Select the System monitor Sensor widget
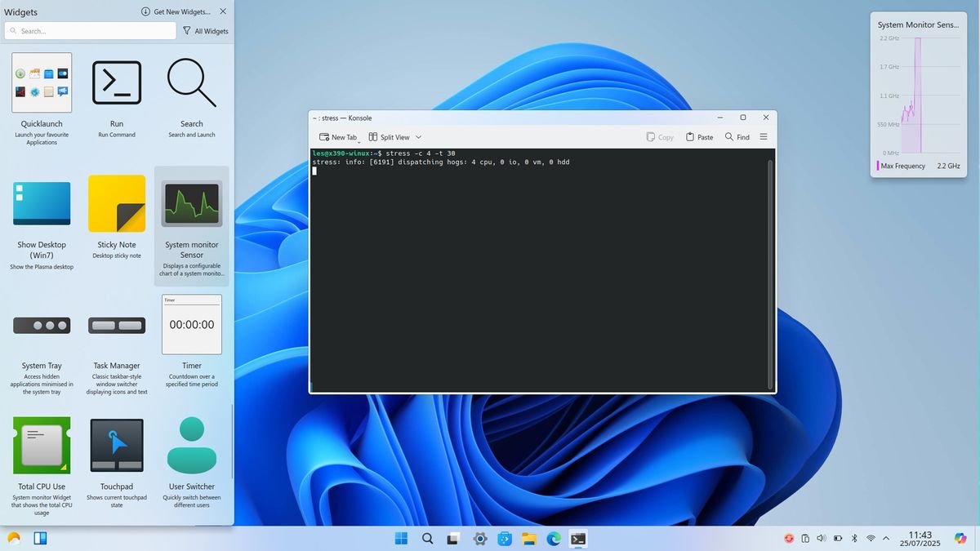The height and width of the screenshot is (551, 980). click(x=192, y=202)
